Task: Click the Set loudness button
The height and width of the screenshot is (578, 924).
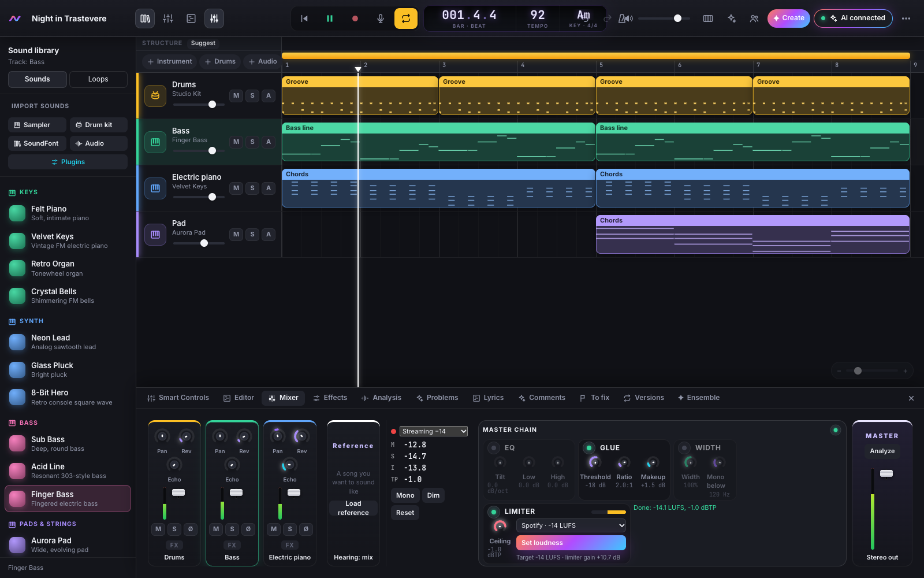Action: 571,543
